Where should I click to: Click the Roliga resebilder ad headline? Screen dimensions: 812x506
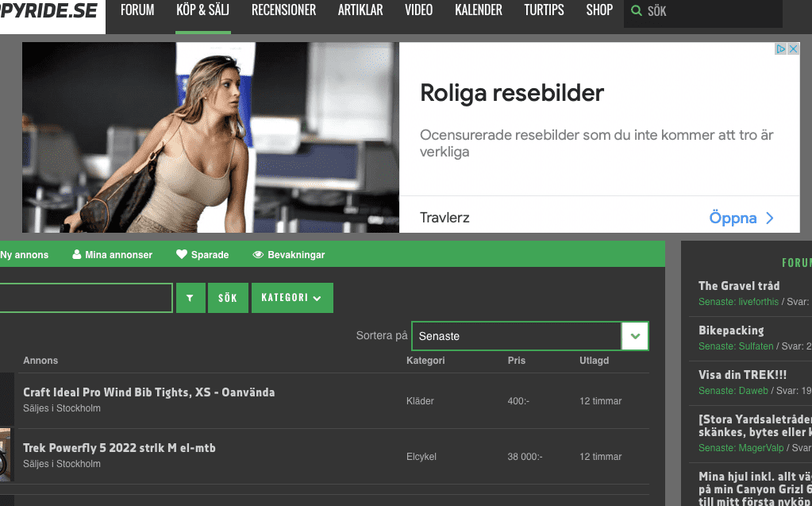512,93
